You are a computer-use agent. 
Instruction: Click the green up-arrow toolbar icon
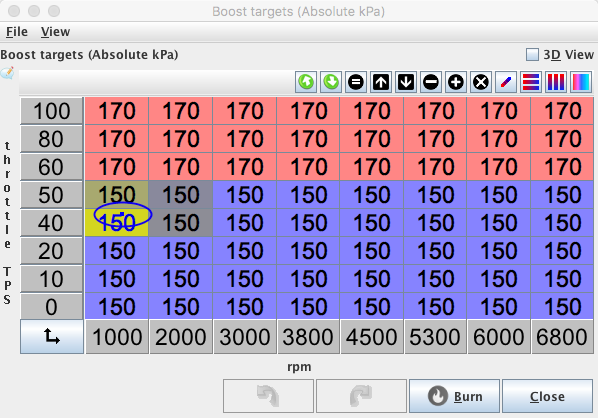point(306,82)
